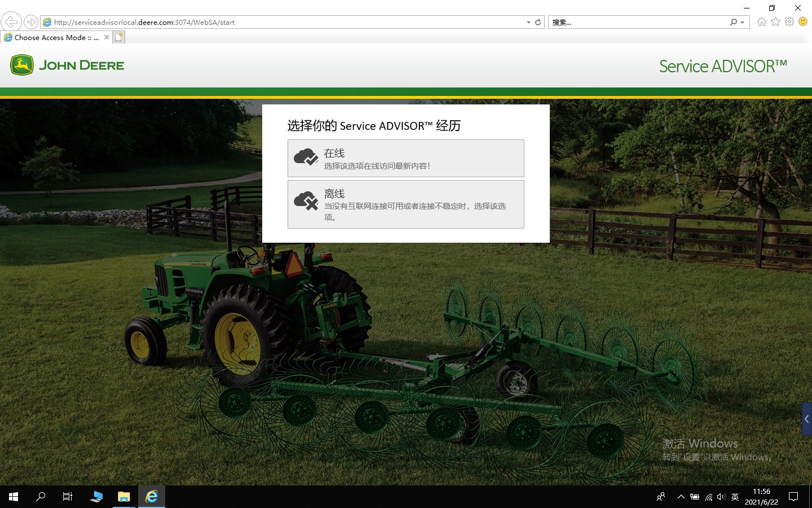Click the cloud X offline icon
Image resolution: width=812 pixels, height=508 pixels.
pos(306,200)
